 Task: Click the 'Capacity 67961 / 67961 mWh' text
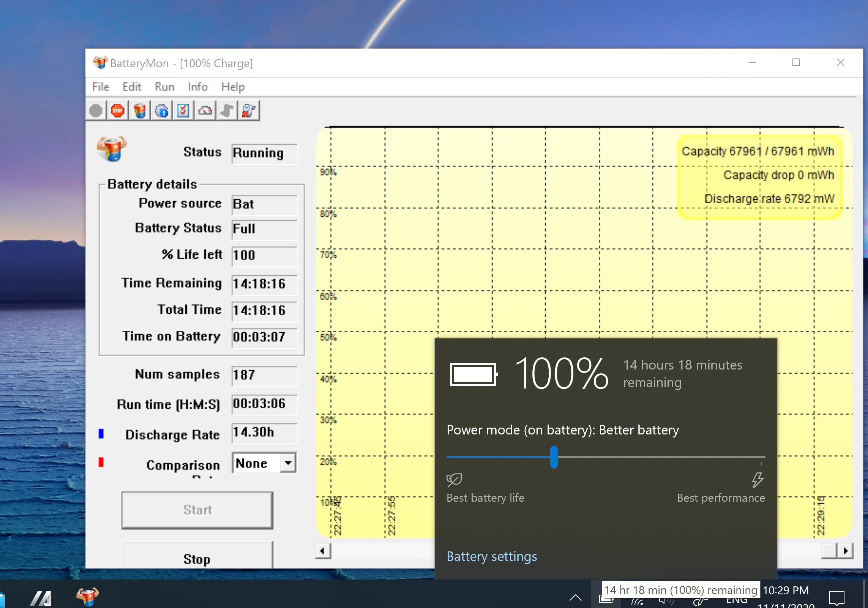758,152
